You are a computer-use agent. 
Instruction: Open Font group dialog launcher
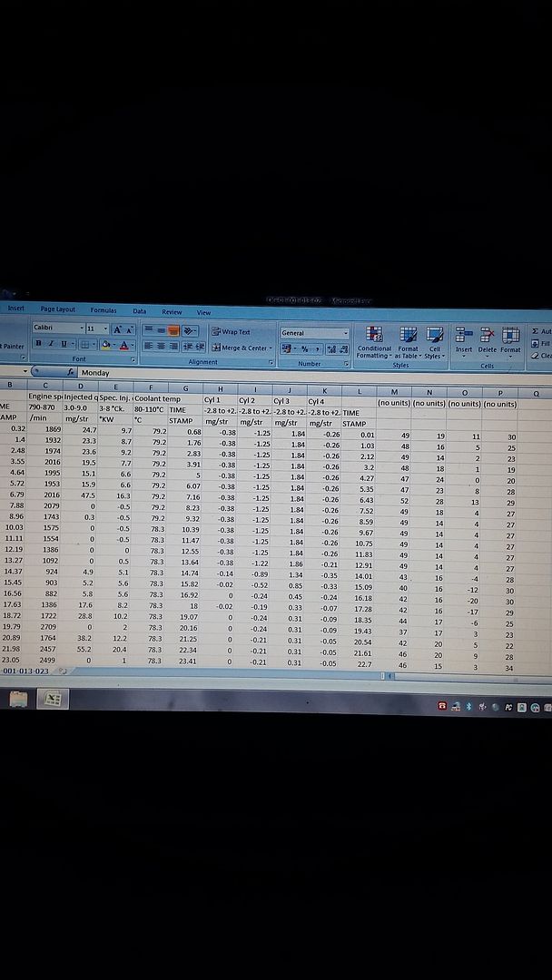[133, 360]
